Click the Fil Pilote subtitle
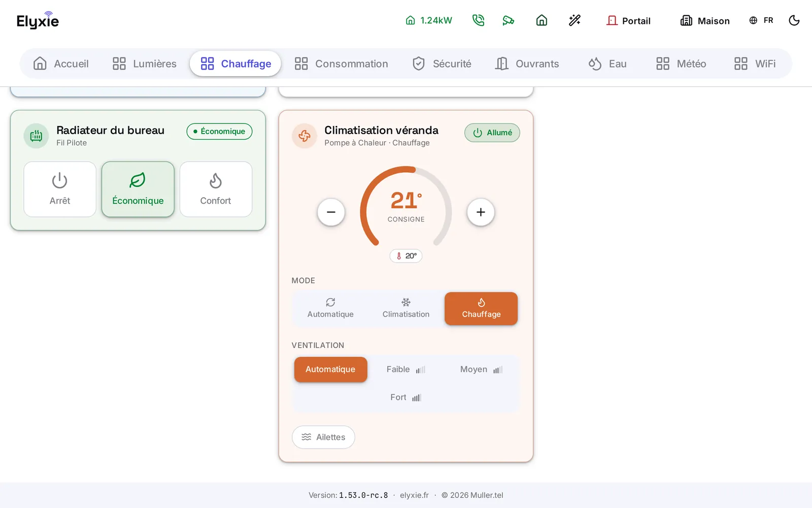 click(72, 143)
